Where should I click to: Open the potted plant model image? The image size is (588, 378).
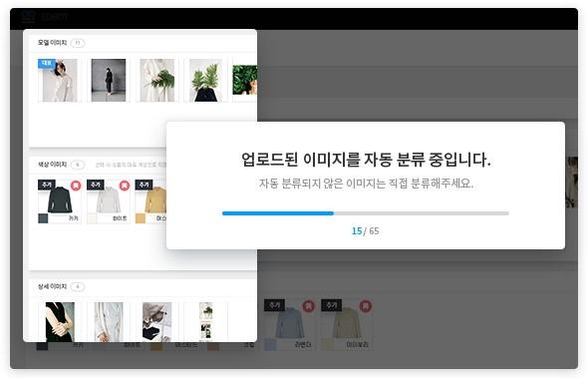pyautogui.click(x=206, y=80)
